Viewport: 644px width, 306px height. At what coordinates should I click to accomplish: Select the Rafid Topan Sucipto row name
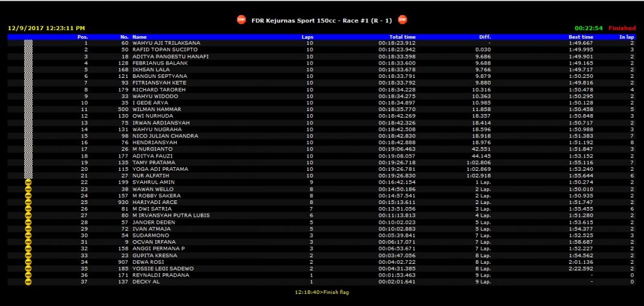click(x=165, y=50)
